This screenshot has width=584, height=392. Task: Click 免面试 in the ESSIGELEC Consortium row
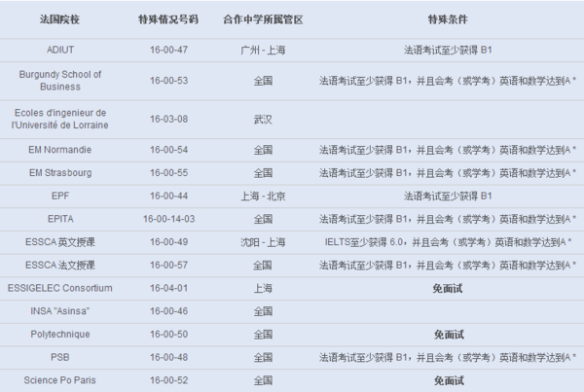point(448,288)
